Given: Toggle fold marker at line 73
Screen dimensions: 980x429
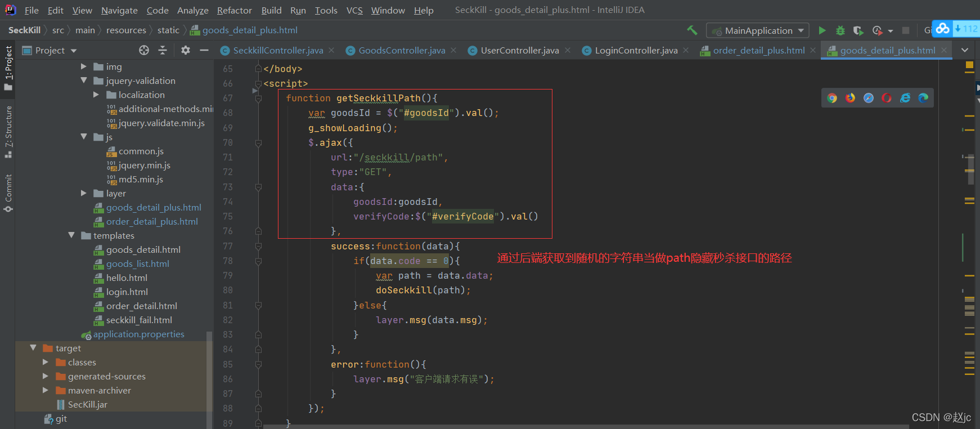Looking at the screenshot, I should coord(258,187).
